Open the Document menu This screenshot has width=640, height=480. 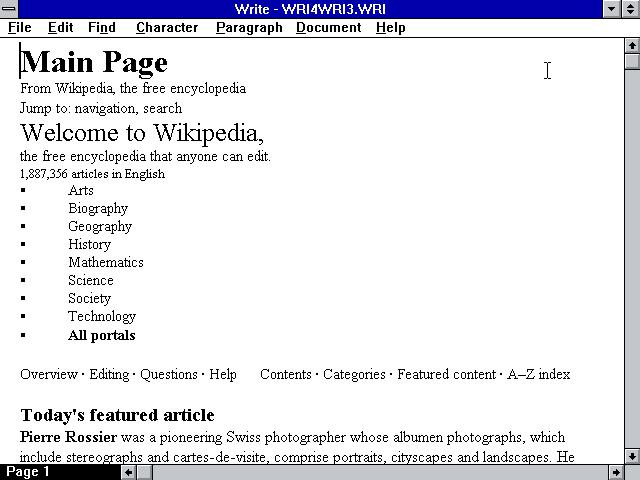329,27
